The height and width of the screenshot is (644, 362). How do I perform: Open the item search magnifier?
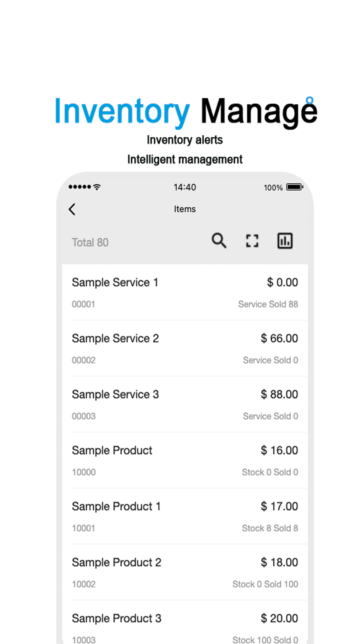219,241
